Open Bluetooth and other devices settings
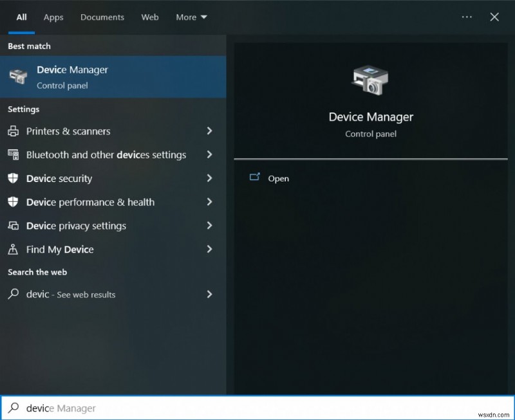515x420 pixels. pyautogui.click(x=113, y=155)
